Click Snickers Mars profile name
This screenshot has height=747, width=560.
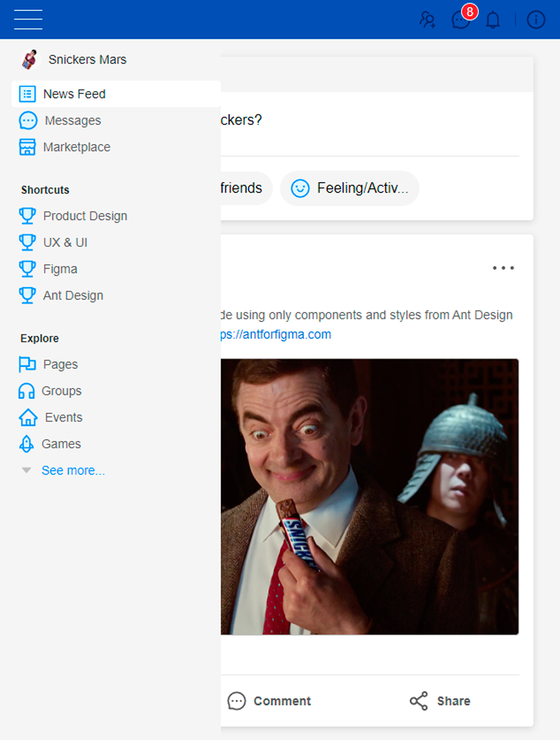pyautogui.click(x=87, y=59)
